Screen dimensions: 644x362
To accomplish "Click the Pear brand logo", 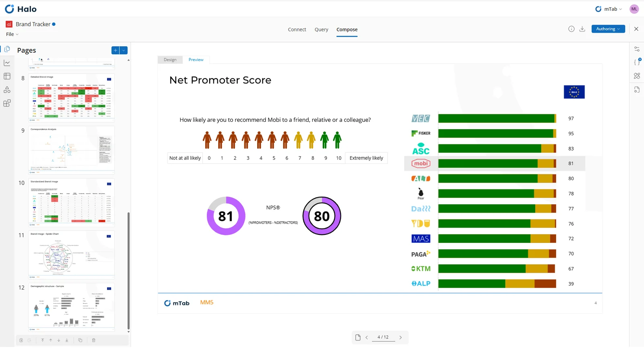I will coord(421,193).
